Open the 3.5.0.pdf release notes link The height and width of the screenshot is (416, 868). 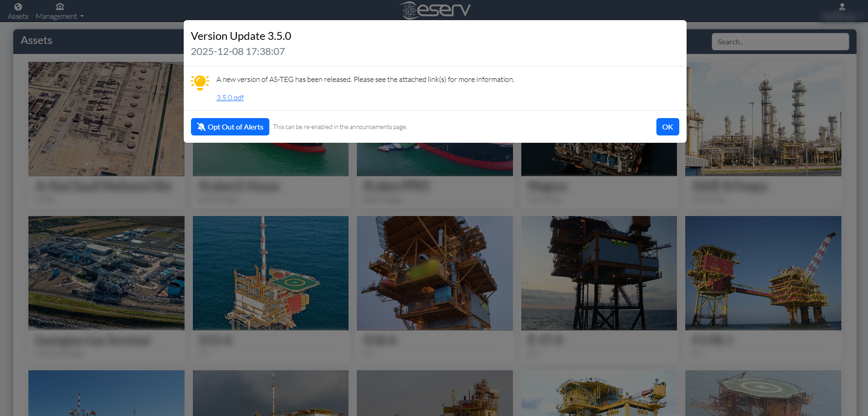pyautogui.click(x=230, y=98)
